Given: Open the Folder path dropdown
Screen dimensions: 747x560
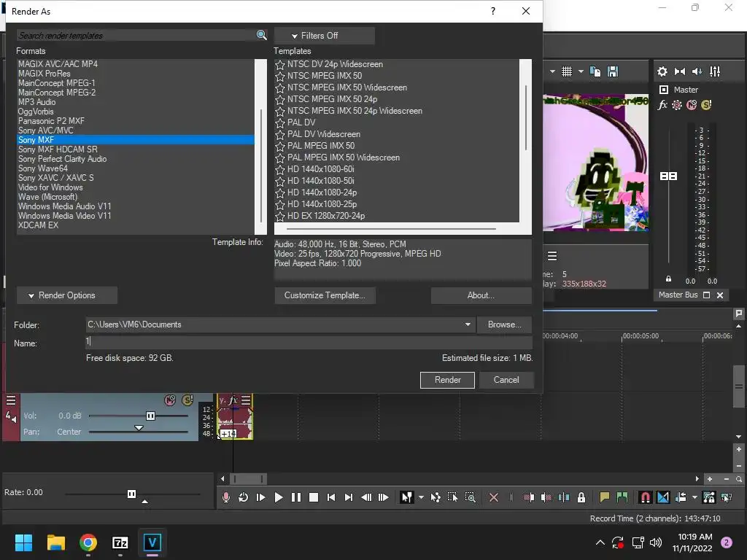Looking at the screenshot, I should (468, 324).
